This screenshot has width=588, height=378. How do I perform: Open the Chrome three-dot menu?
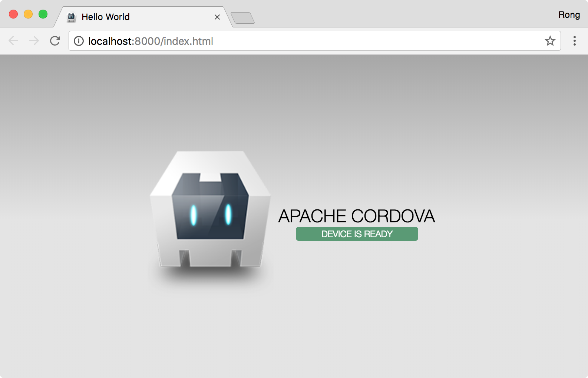click(575, 41)
